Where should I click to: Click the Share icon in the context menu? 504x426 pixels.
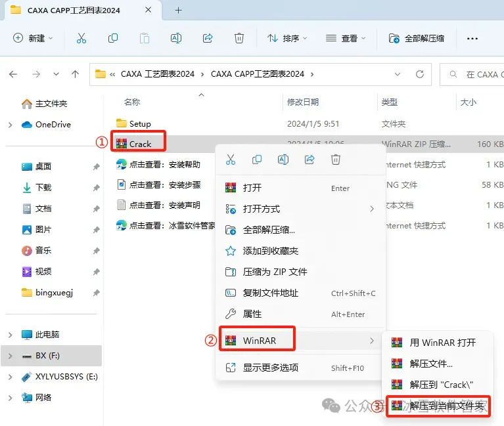point(309,160)
